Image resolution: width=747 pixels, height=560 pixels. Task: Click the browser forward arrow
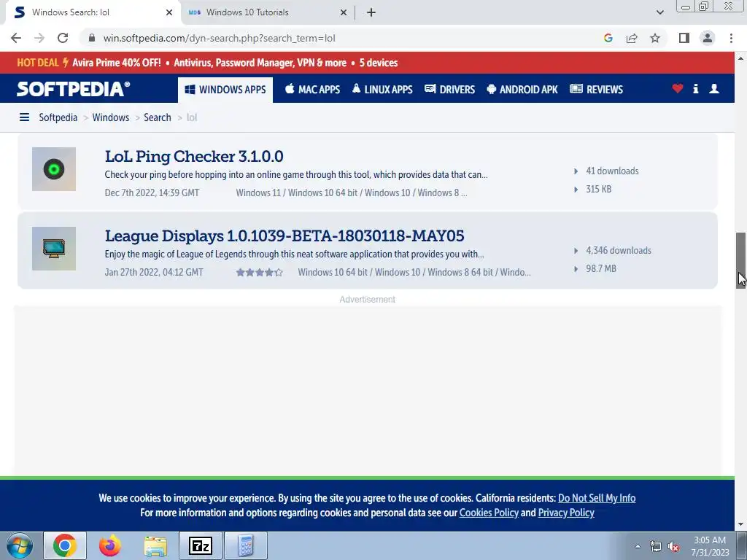coord(39,38)
